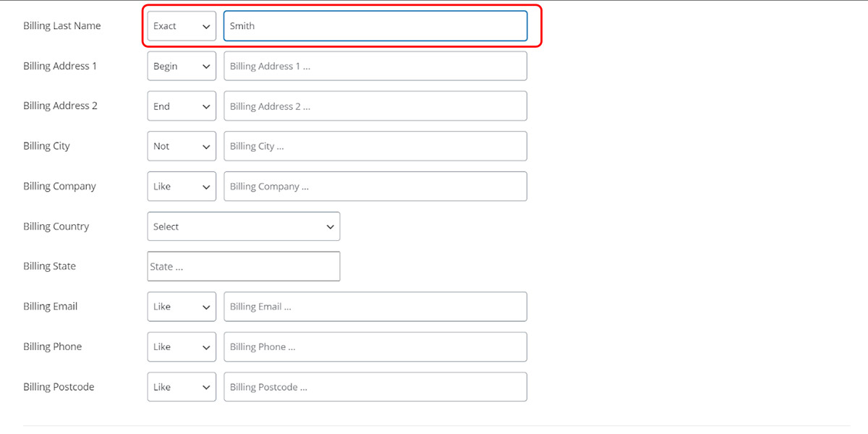Open the Billing Last Name match-type dropdown
Viewport: 868px width, 434px height.
[182, 26]
